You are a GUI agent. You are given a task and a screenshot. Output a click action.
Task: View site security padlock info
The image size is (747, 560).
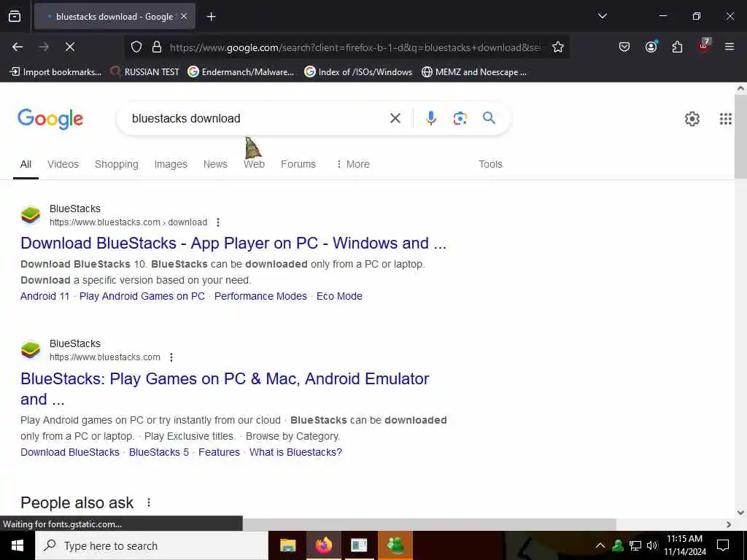(x=157, y=47)
